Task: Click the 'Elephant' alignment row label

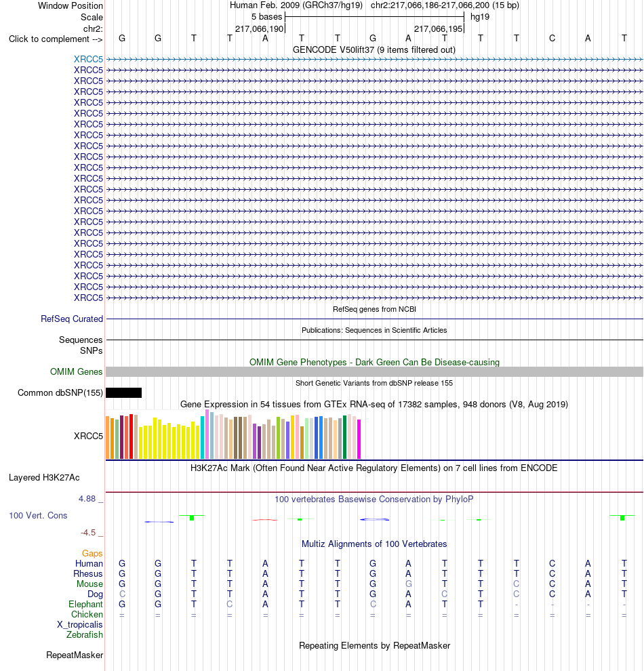Action: pyautogui.click(x=85, y=605)
